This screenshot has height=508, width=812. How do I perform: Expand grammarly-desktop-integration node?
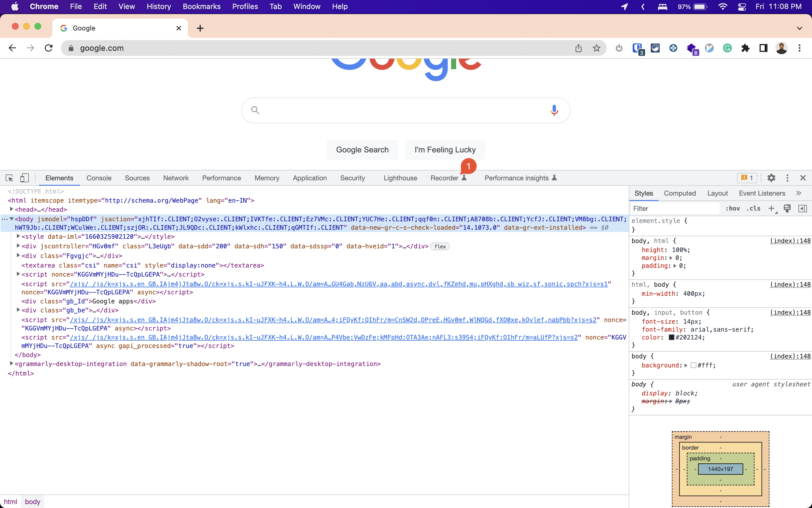click(11, 363)
